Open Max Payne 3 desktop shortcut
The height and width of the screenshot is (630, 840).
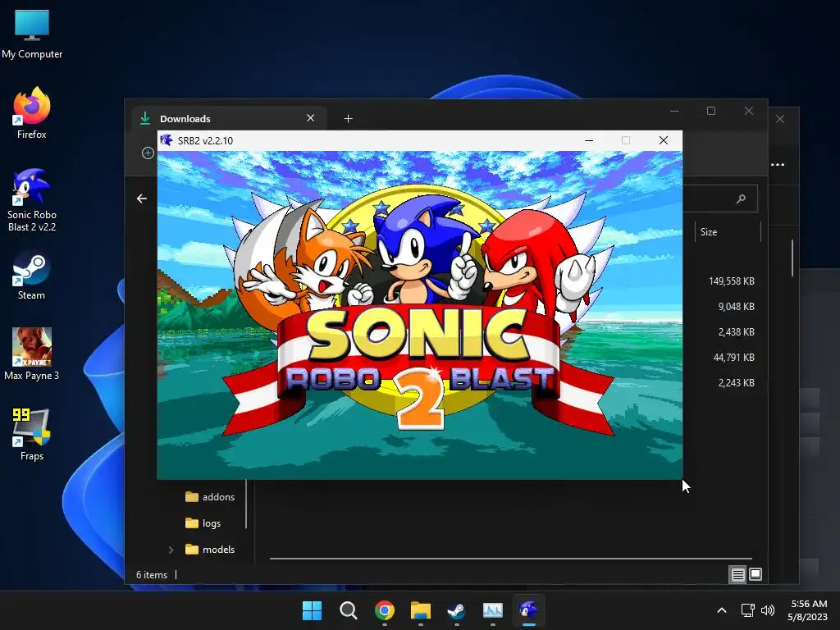(32, 354)
